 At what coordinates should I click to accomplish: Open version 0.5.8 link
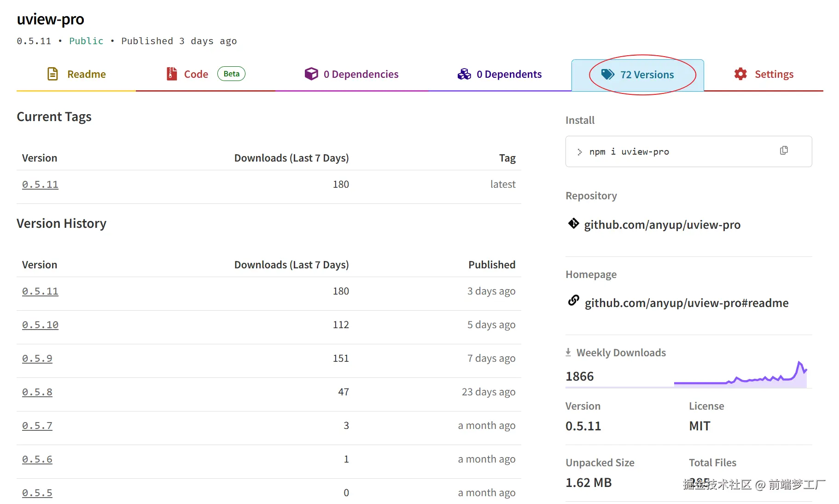point(37,392)
